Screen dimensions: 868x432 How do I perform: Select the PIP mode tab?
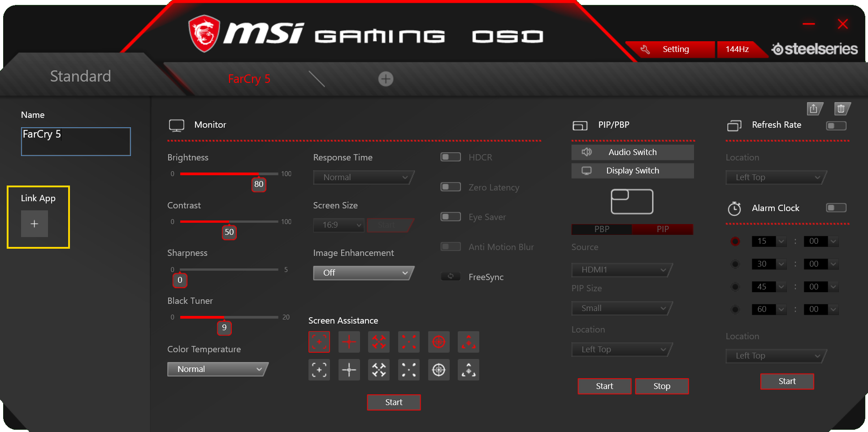click(663, 229)
